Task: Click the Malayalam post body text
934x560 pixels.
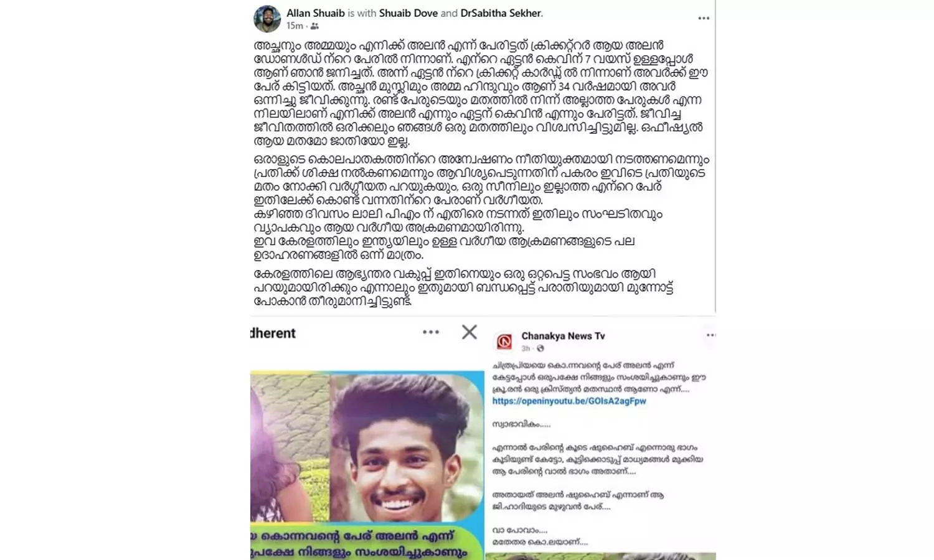Action: coord(481,174)
